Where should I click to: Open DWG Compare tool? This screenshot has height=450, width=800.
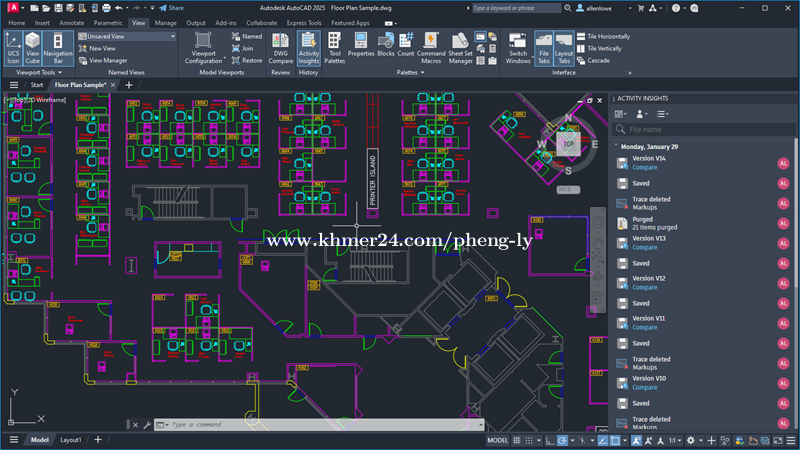280,48
